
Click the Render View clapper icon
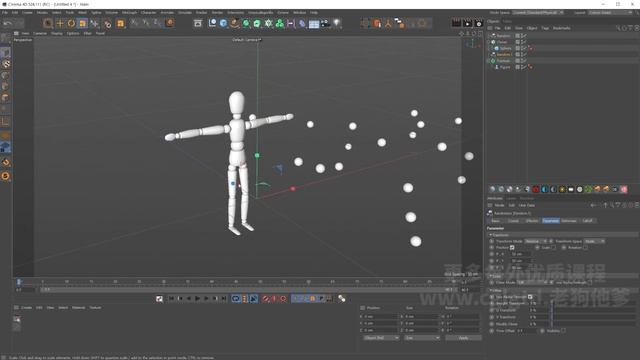(x=456, y=23)
